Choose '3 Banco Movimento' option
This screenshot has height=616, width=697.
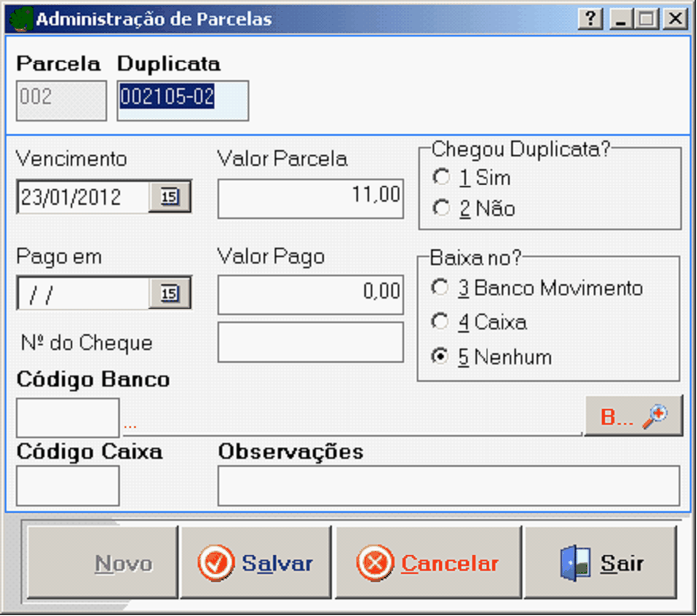coord(441,287)
